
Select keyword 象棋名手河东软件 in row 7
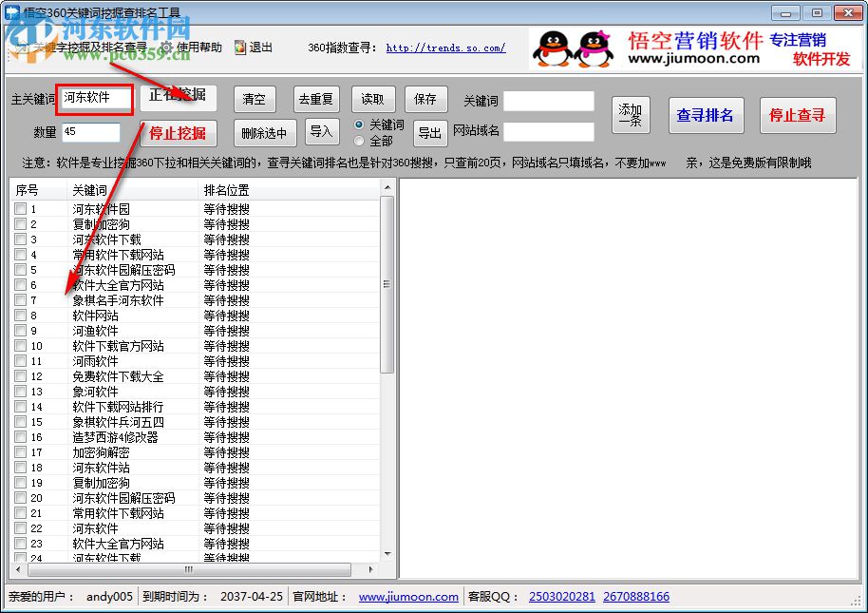click(118, 300)
